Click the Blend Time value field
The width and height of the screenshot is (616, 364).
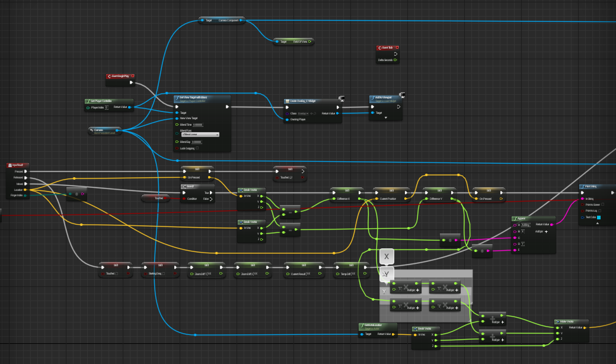(198, 125)
